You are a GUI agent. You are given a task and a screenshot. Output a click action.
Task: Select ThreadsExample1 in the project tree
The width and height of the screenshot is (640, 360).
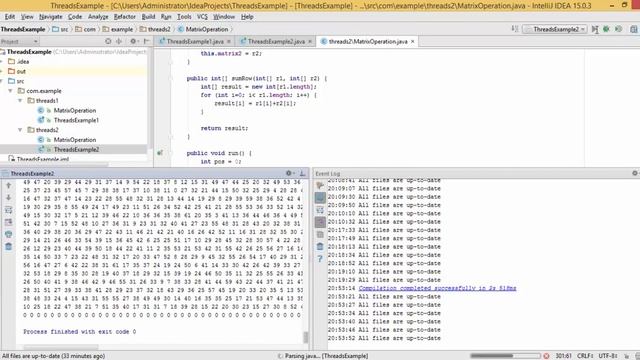76,120
